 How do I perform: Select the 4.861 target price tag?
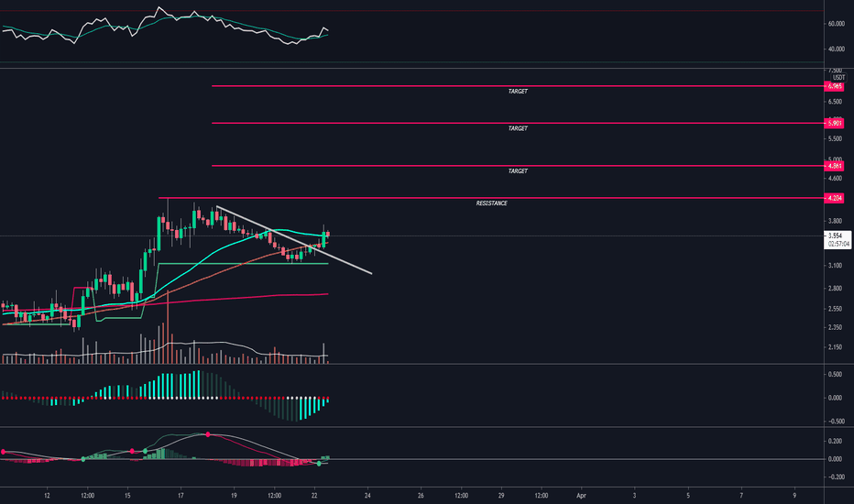[835, 166]
